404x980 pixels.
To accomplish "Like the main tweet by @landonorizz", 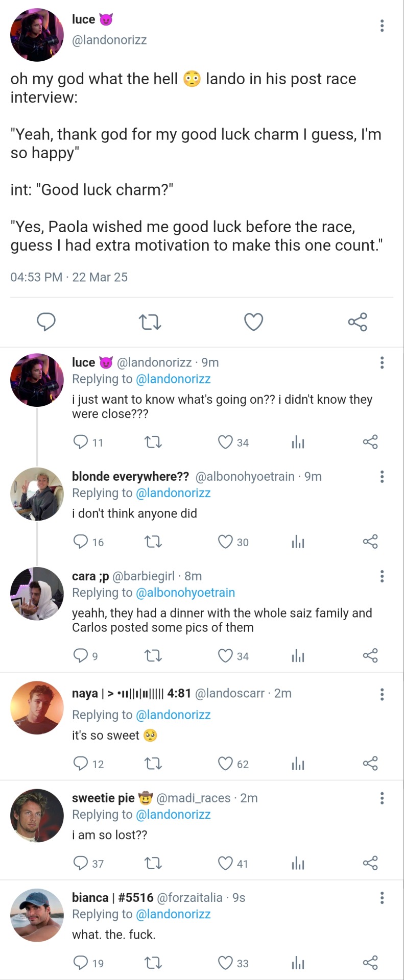I will 253,322.
